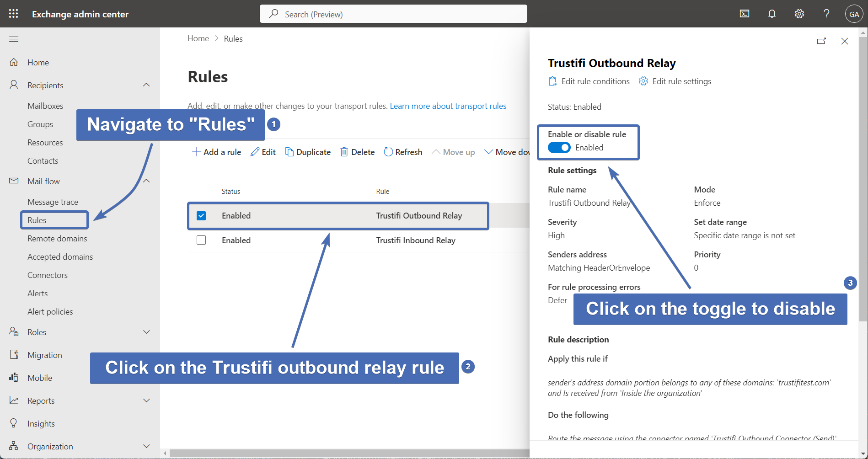The image size is (868, 459).
Task: Close the Trustifi Outbound Relay pane
Action: (x=845, y=41)
